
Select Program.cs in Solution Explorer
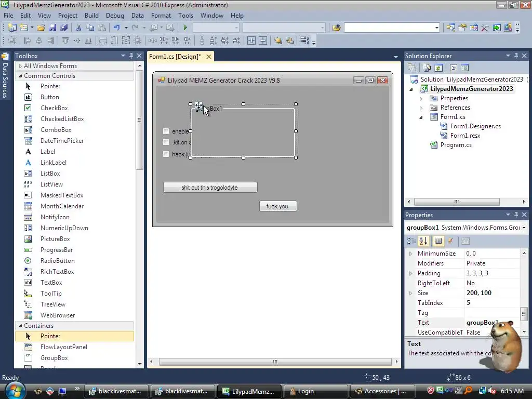point(456,145)
